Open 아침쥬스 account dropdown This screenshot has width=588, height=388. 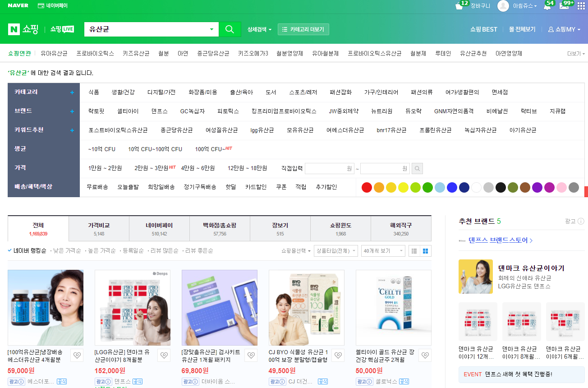[x=525, y=6]
